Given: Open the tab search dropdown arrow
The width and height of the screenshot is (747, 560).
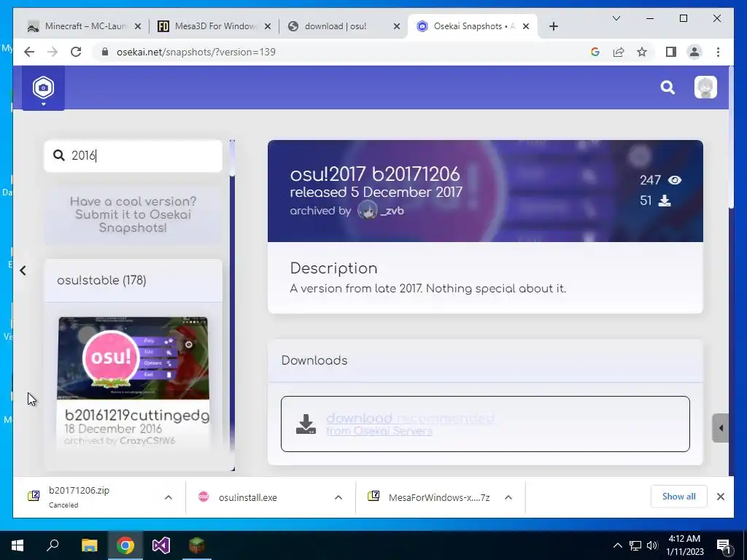Looking at the screenshot, I should [616, 18].
